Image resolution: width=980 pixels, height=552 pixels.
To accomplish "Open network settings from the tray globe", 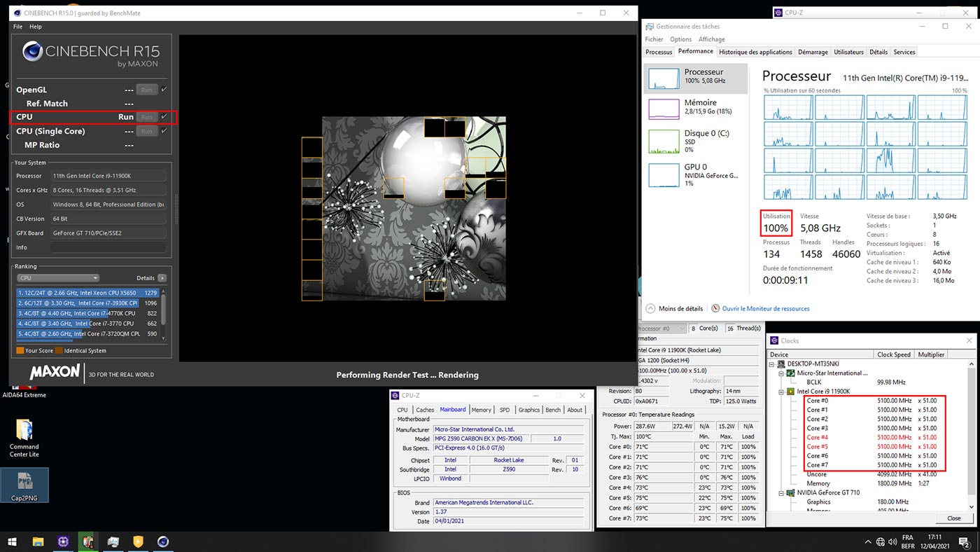I will click(881, 541).
